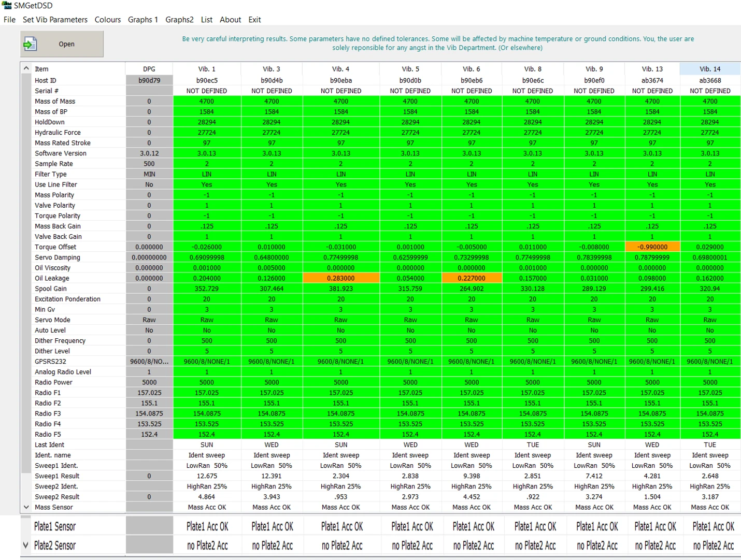Screen dimensions: 741x560
Task: Click the Sample Rate DPG value 500
Action: pos(149,164)
